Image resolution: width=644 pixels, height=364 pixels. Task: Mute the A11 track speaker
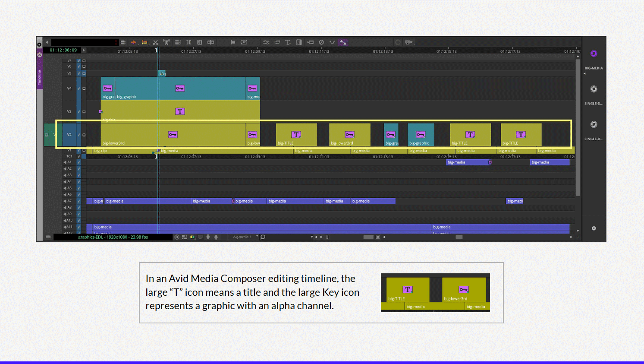65,227
